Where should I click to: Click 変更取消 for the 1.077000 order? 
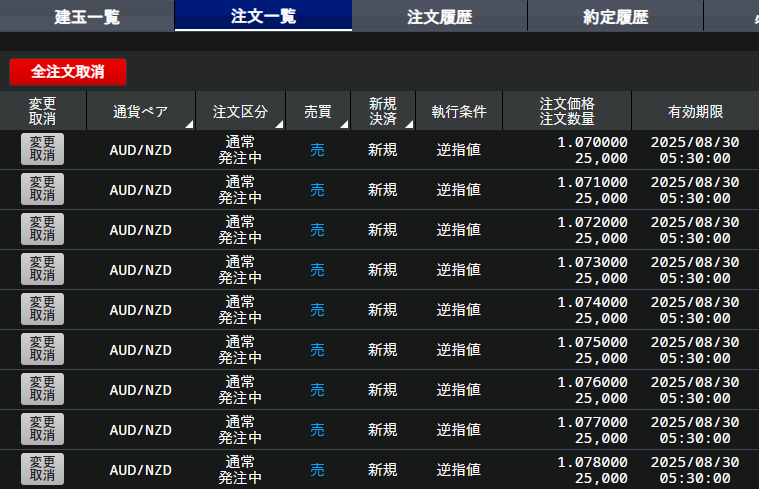pos(43,429)
